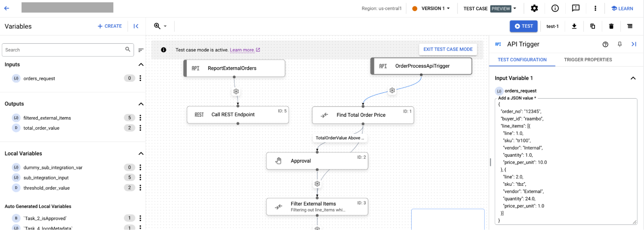644x230 pixels.
Task: Collapse the Input Variable 1 section
Action: click(633, 78)
